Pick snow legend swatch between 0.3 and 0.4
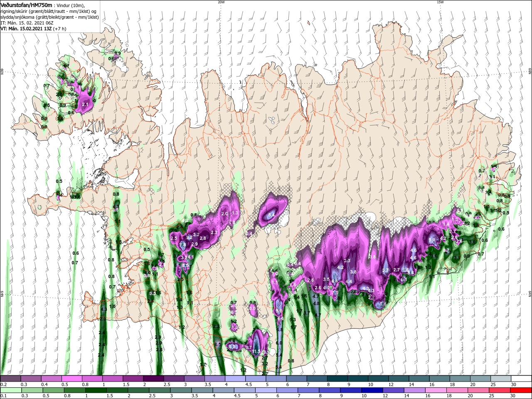 [31, 379]
